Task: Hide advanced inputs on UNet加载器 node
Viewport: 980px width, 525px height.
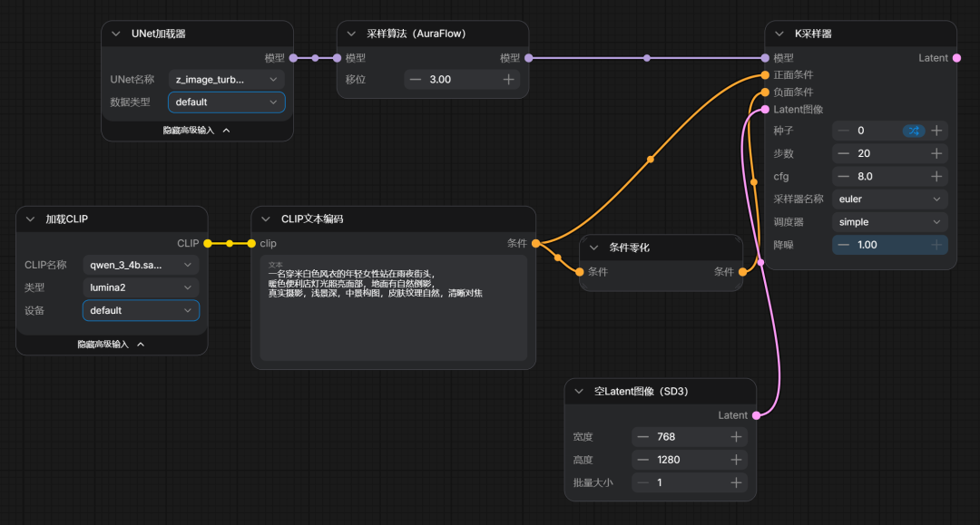Action: click(x=196, y=131)
